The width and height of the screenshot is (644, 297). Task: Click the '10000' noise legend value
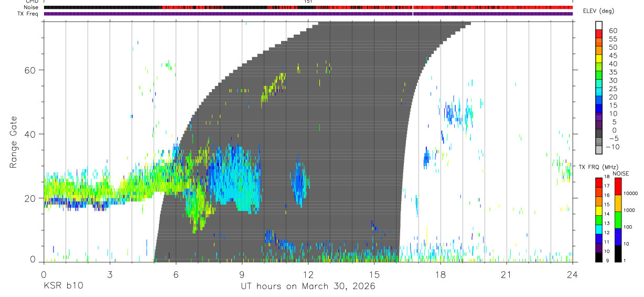[x=631, y=193]
